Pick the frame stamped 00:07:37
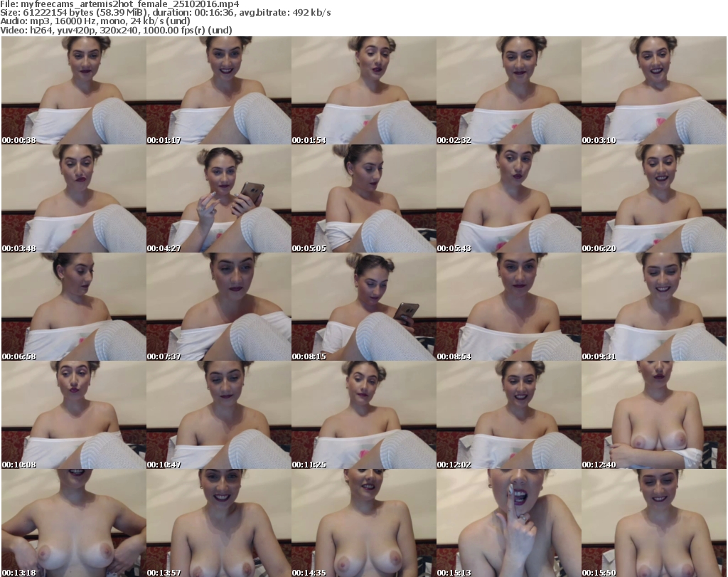The width and height of the screenshot is (728, 577). pos(219,307)
